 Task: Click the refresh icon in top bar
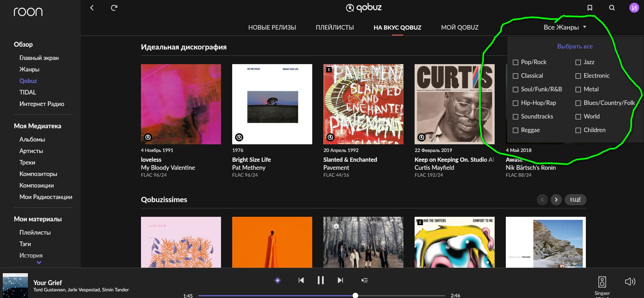114,8
